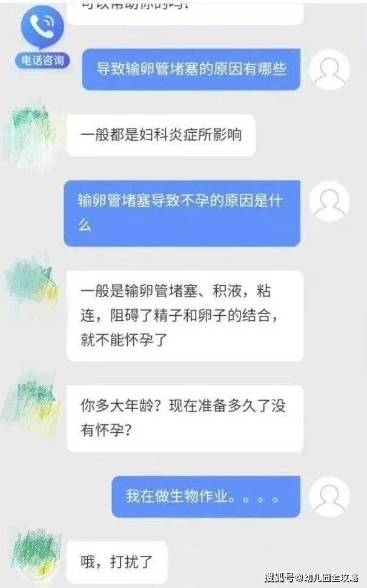Select the reply about 精子和卵子的结合
The image size is (367, 588).
pyautogui.click(x=185, y=316)
